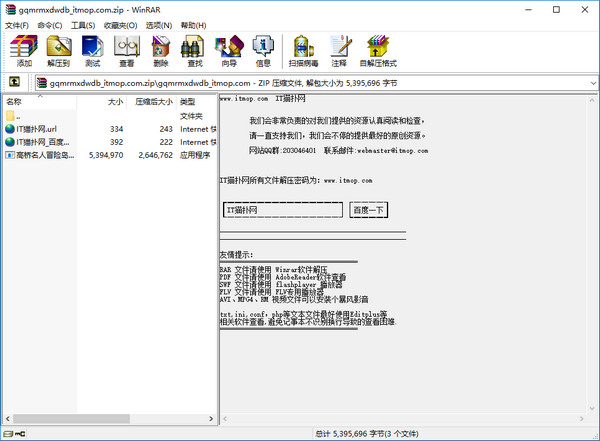Viewport: 600px width, 441px height.
Task: Click the size 334 cell
Action: tap(117, 129)
